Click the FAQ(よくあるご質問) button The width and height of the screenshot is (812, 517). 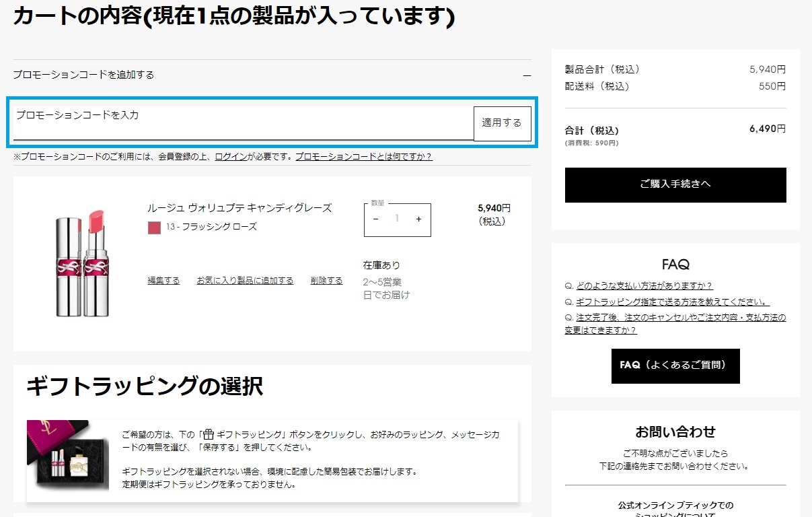click(675, 366)
